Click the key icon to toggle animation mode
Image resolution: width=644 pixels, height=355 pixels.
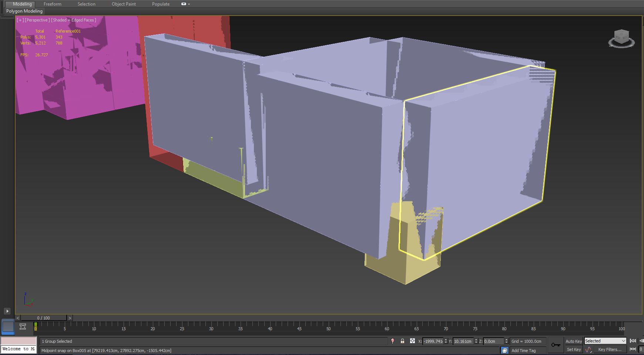(556, 345)
